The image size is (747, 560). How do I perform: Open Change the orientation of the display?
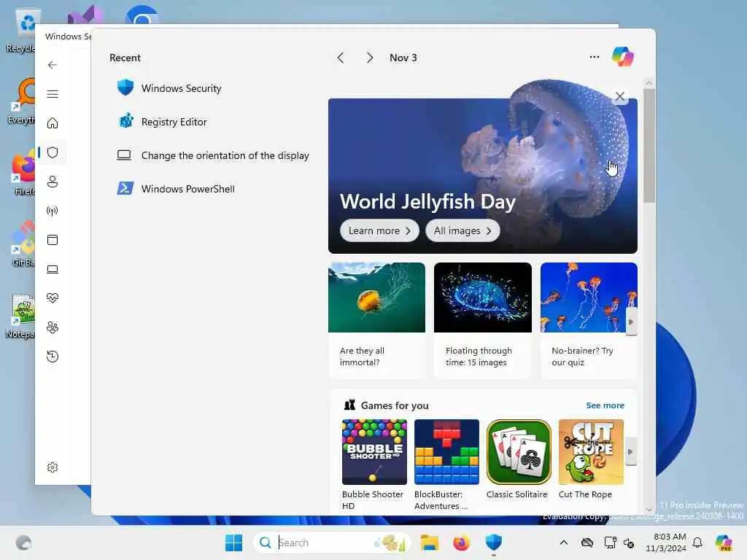tap(213, 155)
